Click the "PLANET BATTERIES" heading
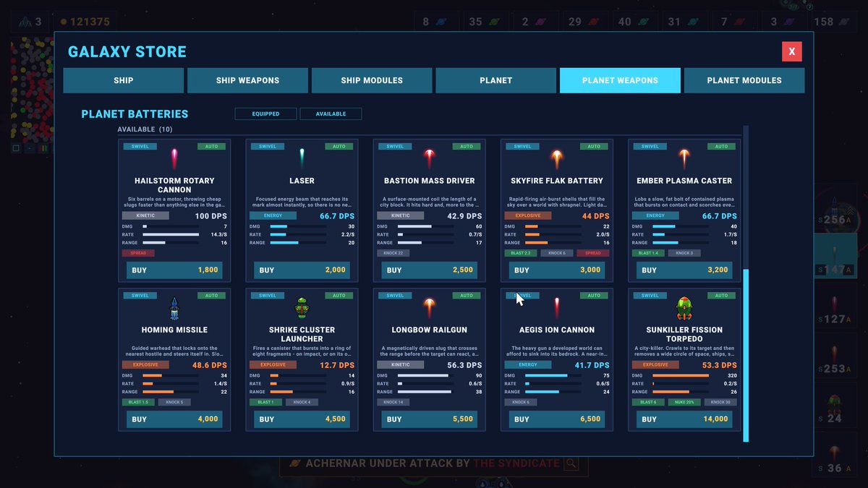 pos(135,114)
